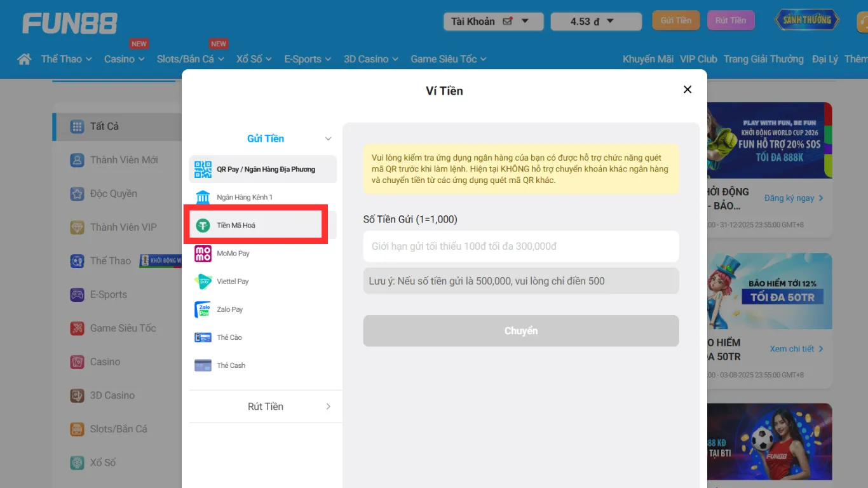Select Viettel Pay deposit option

pos(262,281)
